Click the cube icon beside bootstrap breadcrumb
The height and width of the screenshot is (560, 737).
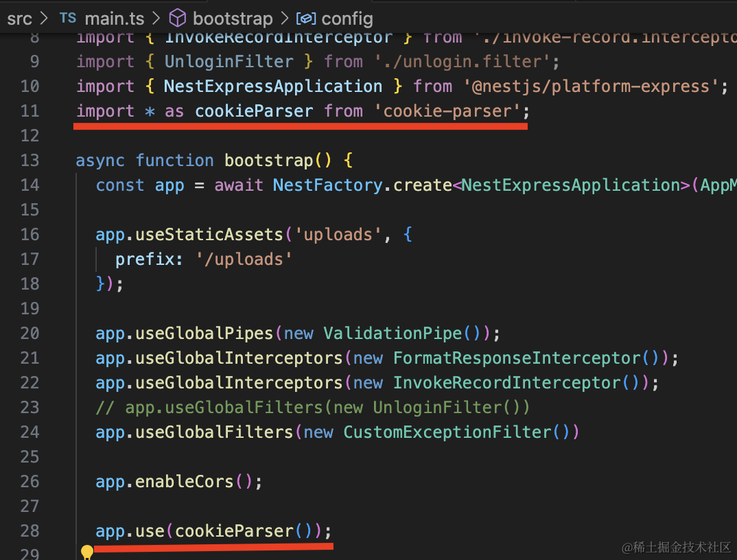tap(178, 19)
